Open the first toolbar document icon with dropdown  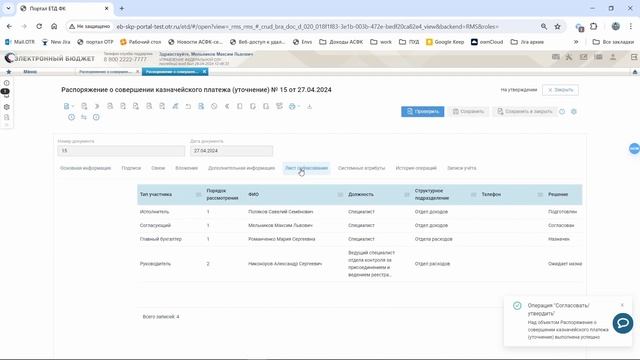tap(68, 107)
